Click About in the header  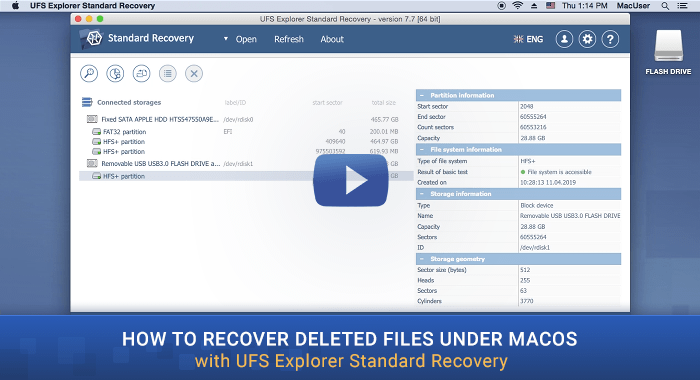pyautogui.click(x=332, y=39)
